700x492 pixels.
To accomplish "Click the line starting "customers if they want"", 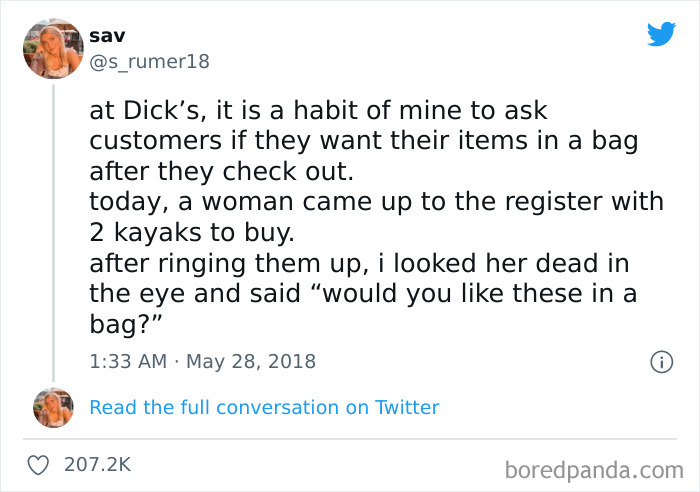I will [363, 142].
